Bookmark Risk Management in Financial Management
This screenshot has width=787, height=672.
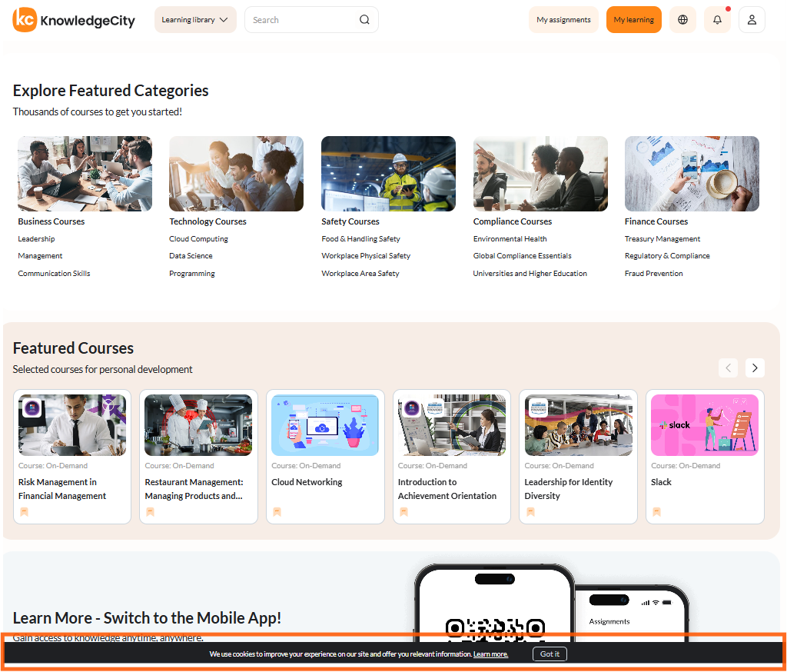tap(24, 512)
